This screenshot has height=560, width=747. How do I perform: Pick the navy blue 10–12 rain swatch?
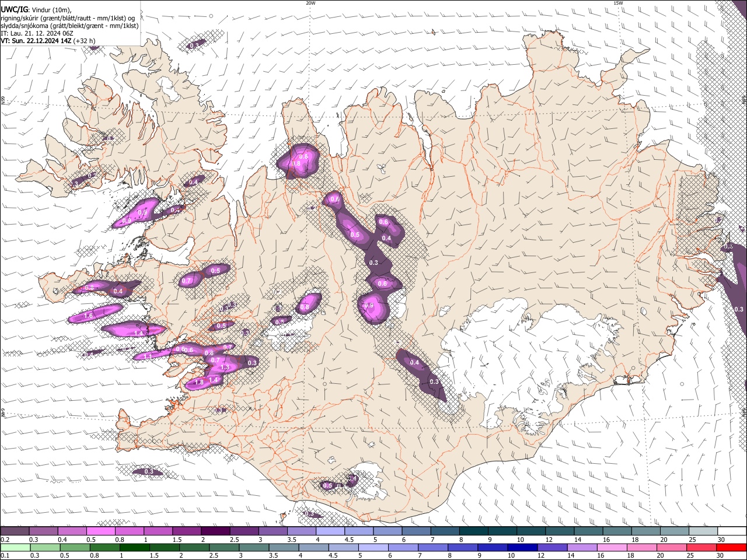coord(523,547)
